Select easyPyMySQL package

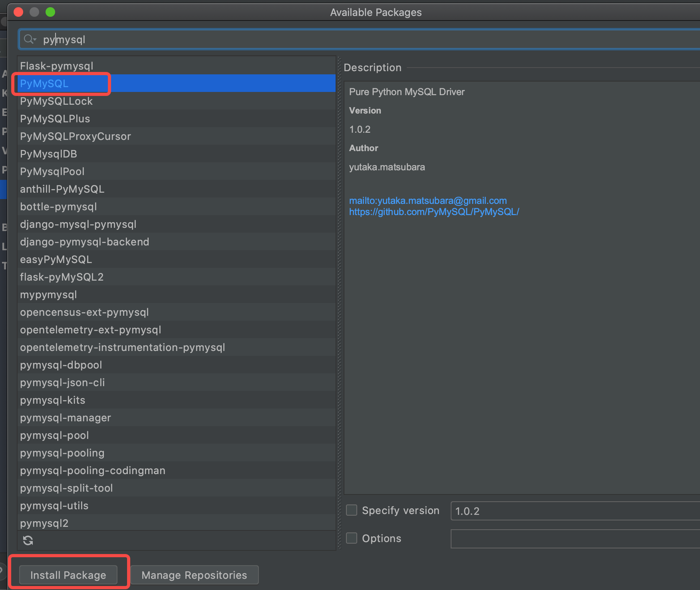(177, 259)
